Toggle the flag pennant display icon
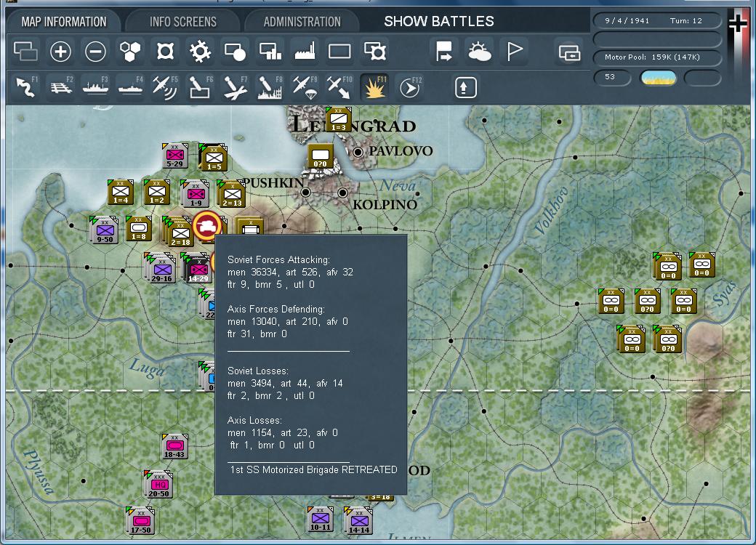This screenshot has width=756, height=545. pos(516,52)
